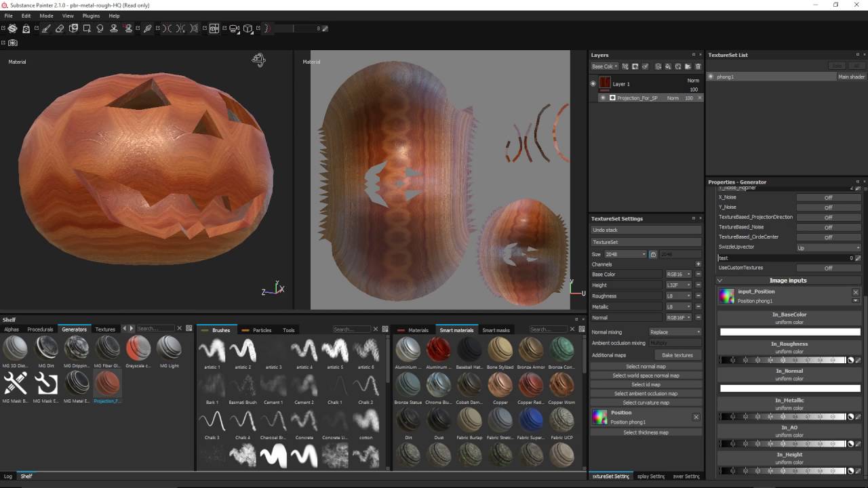Add a folder in Layers panel
The height and width of the screenshot is (488, 868).
[x=688, y=66]
